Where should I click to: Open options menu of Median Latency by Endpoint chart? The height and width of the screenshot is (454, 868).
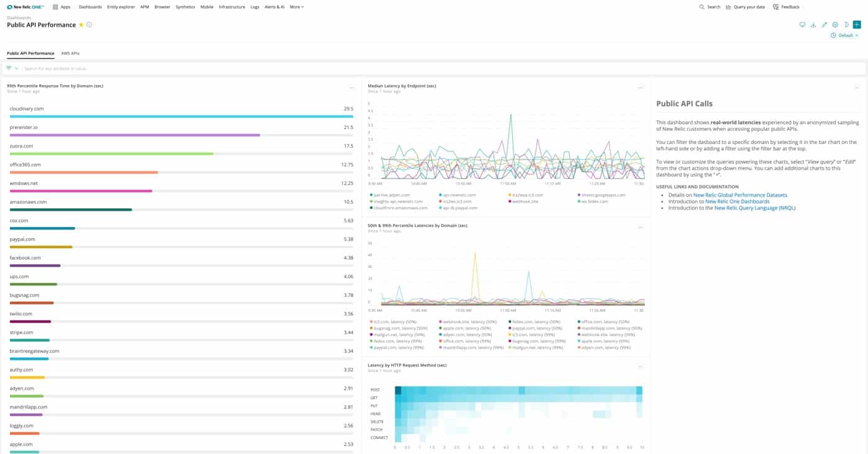(x=640, y=88)
